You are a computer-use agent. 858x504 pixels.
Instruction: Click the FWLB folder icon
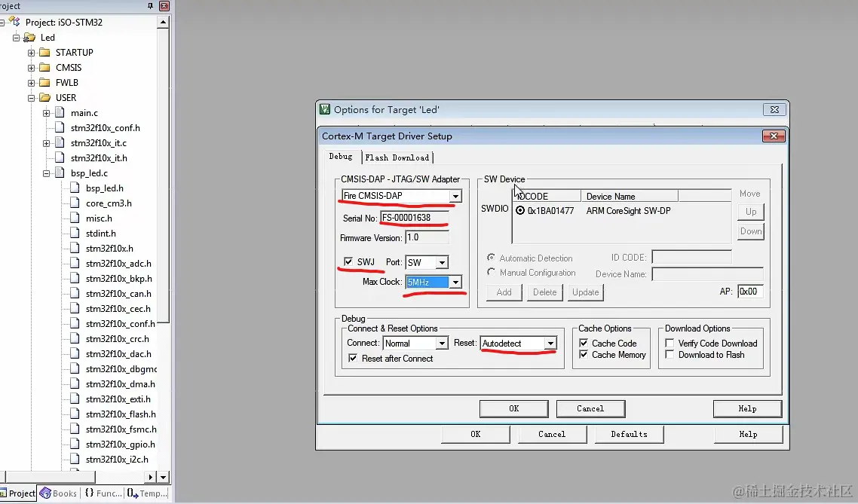click(x=45, y=83)
